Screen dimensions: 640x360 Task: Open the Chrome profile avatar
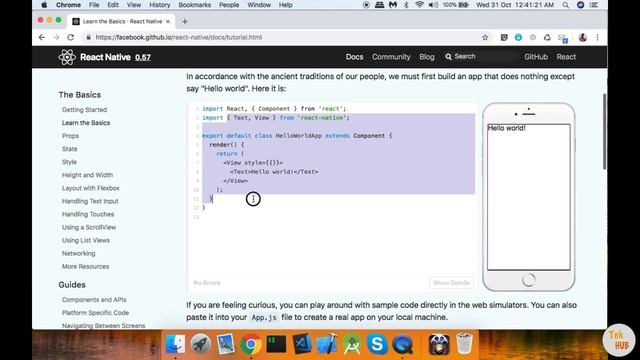(582, 38)
